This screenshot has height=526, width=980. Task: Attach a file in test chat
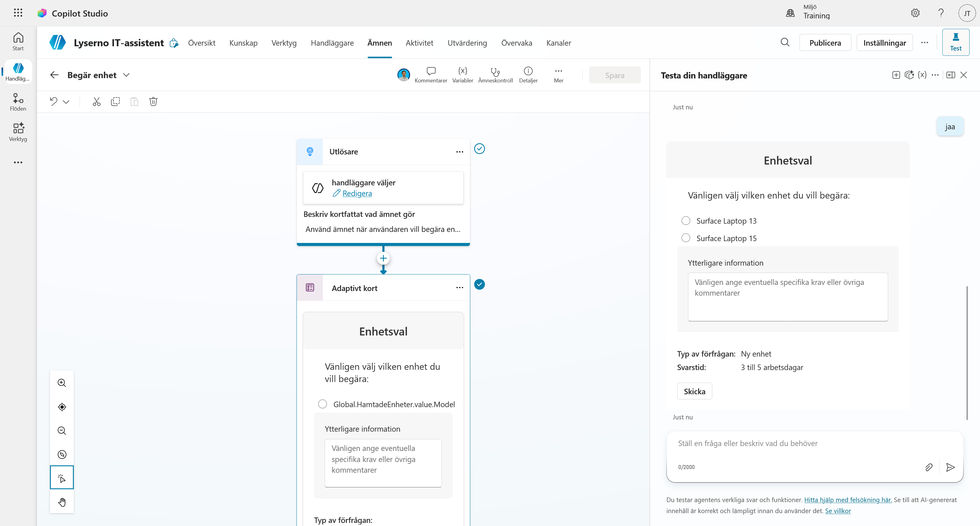(x=929, y=467)
